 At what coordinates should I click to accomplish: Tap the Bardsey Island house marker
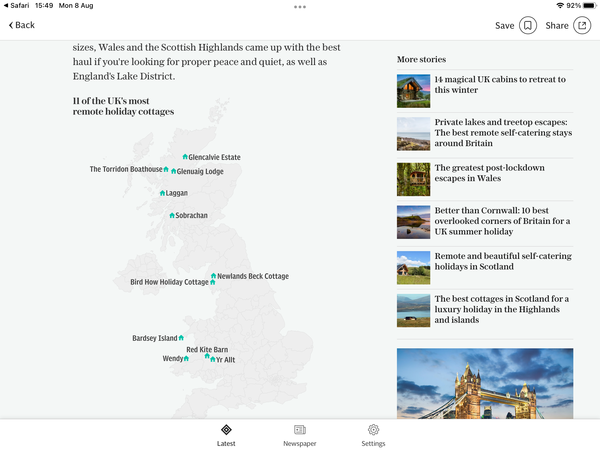(x=181, y=338)
